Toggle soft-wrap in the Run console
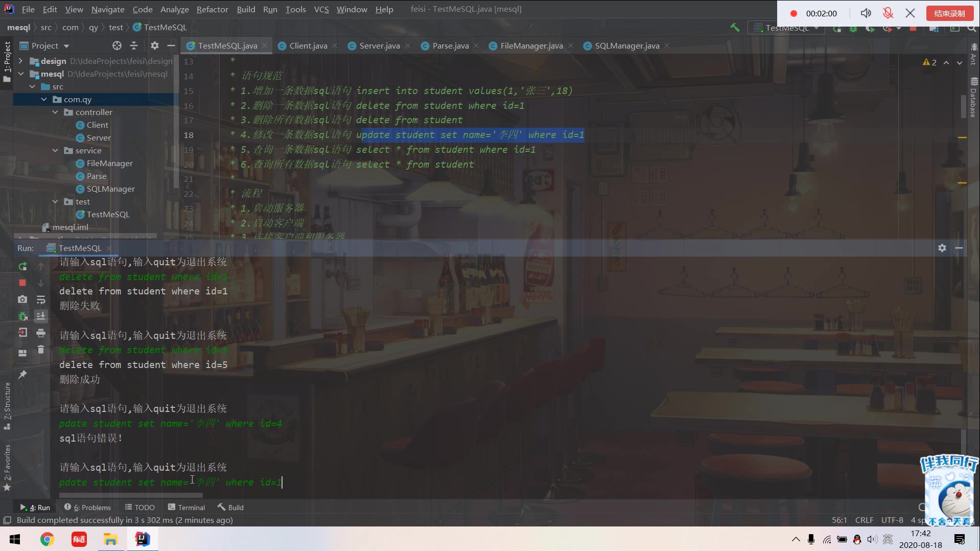The image size is (980, 551). pyautogui.click(x=41, y=300)
